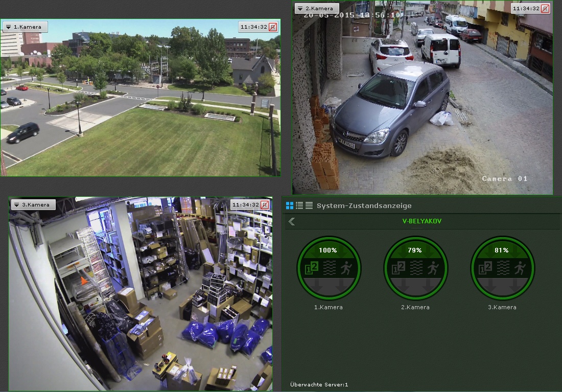Click the stream 1/2 icon in 1.Kamera gauge

[312, 268]
